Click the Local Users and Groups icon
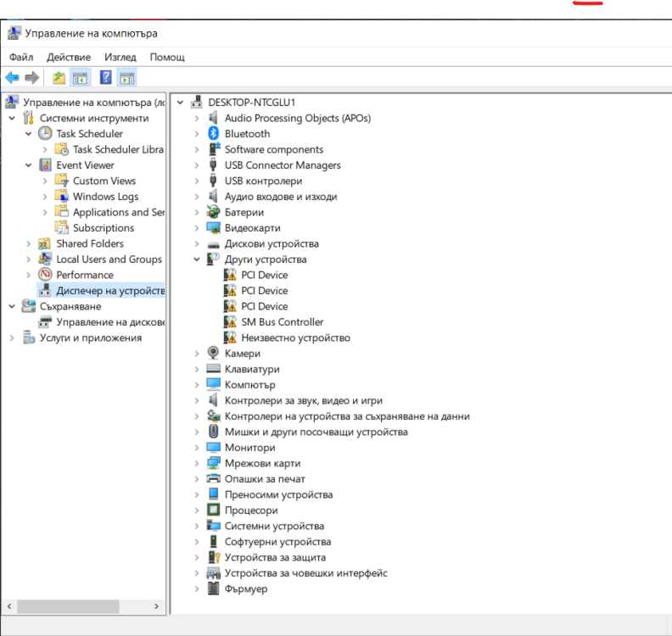This screenshot has height=636, width=672. pyautogui.click(x=45, y=259)
